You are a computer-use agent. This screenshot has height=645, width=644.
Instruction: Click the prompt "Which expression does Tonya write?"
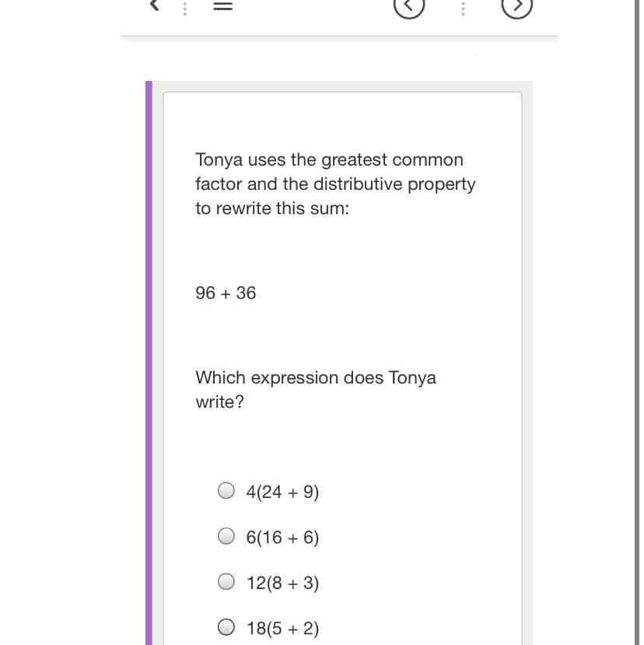pos(315,389)
